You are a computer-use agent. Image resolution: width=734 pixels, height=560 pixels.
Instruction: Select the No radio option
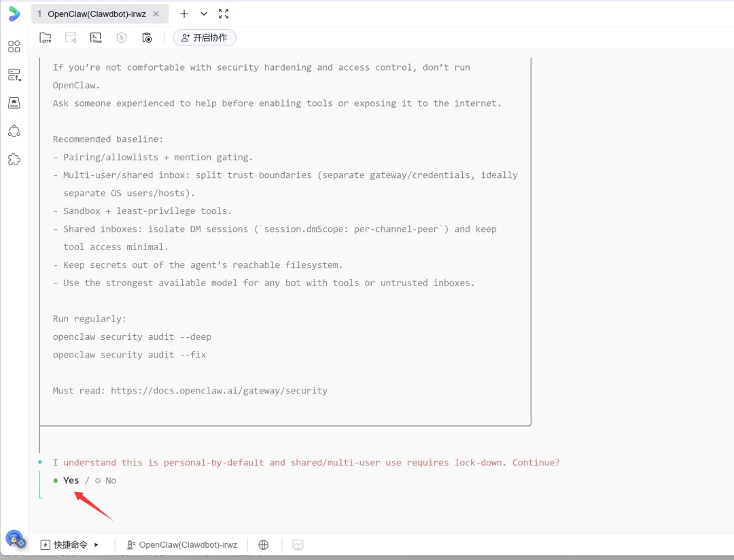106,480
